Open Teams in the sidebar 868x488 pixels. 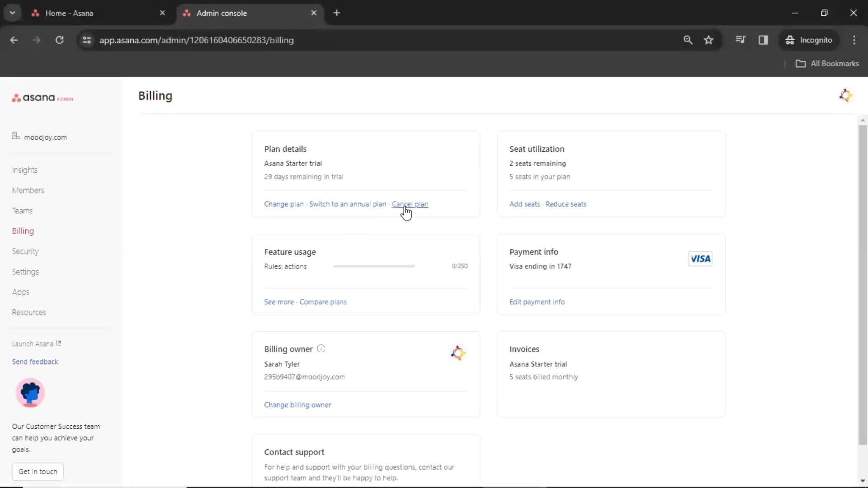22,211
